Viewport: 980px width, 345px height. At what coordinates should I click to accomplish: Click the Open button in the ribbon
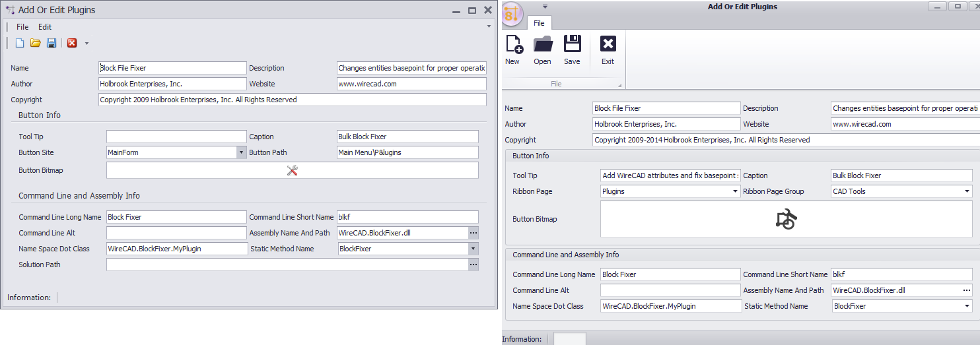click(543, 50)
